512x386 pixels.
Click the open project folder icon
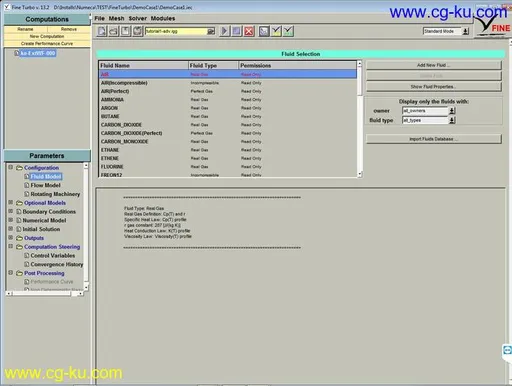114,31
